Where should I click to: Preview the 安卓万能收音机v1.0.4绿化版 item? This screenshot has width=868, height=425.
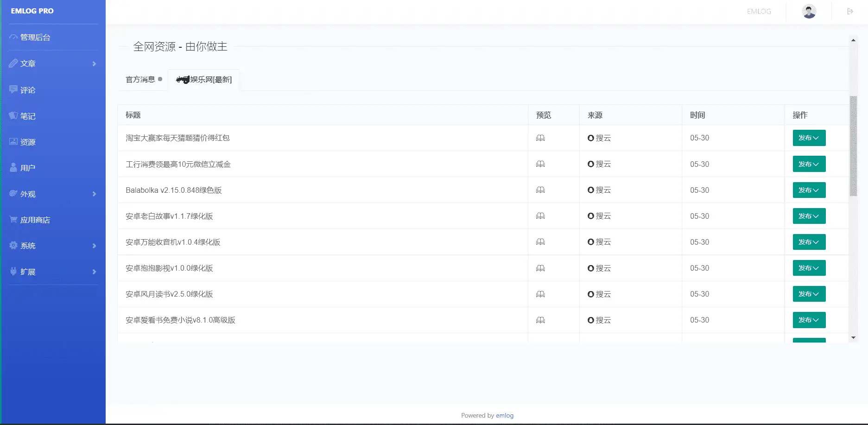[x=540, y=242]
